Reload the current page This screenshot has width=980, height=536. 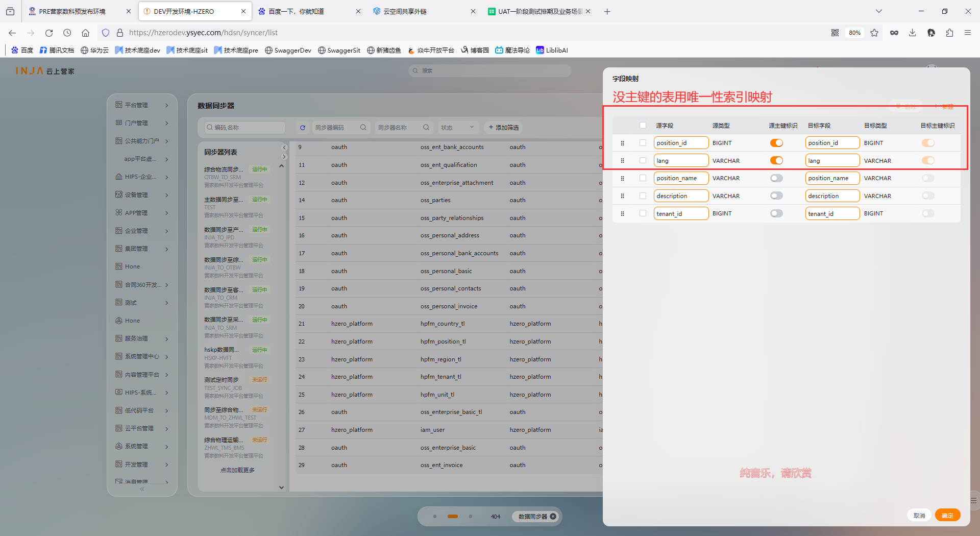[x=49, y=33]
